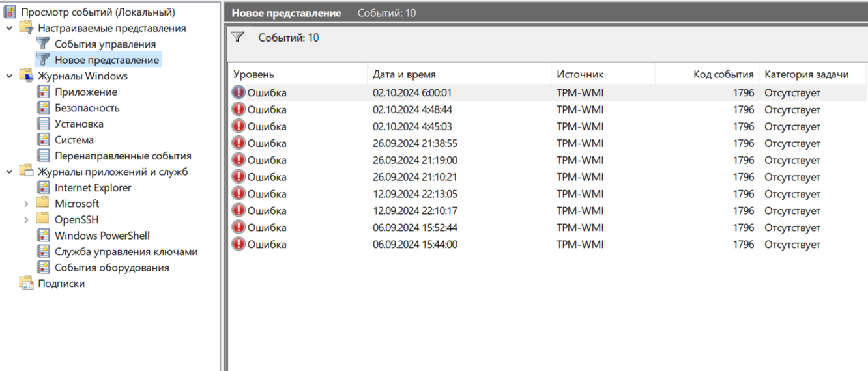Select «Служба управления ключами» log
Screen dimensions: 868x371
pos(126,251)
